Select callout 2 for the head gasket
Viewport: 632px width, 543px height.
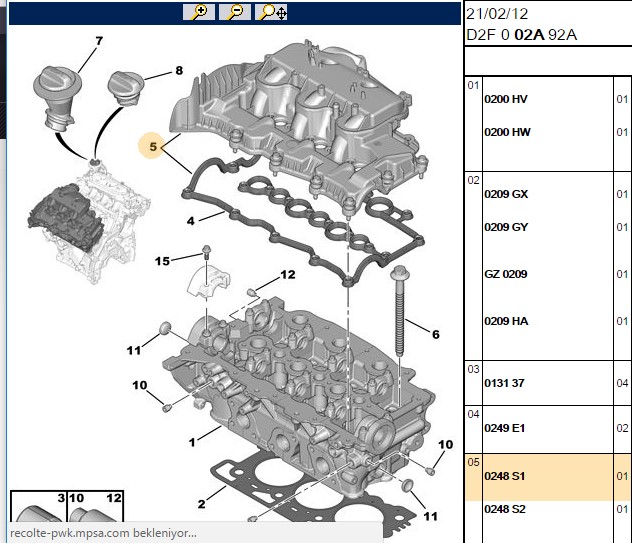[x=202, y=504]
